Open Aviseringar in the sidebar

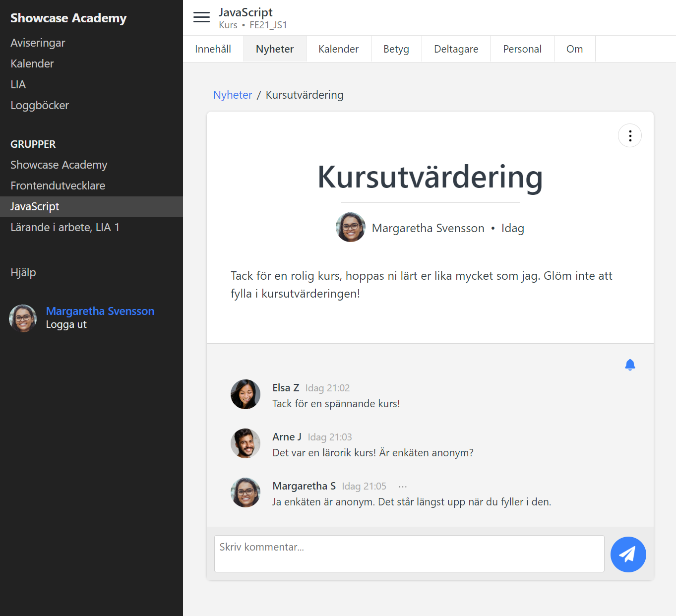click(38, 43)
